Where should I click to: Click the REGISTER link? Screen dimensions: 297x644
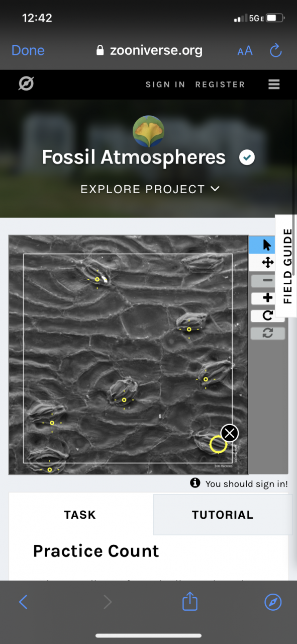pos(220,85)
